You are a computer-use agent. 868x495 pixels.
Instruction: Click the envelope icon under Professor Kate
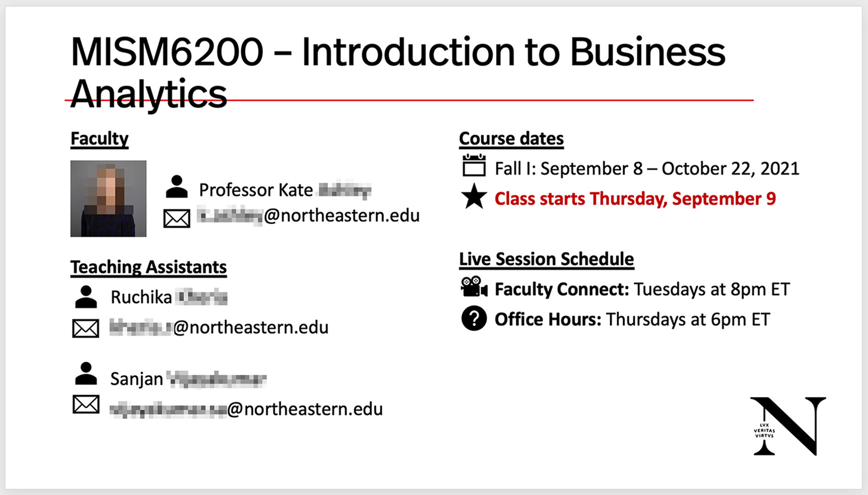177,218
